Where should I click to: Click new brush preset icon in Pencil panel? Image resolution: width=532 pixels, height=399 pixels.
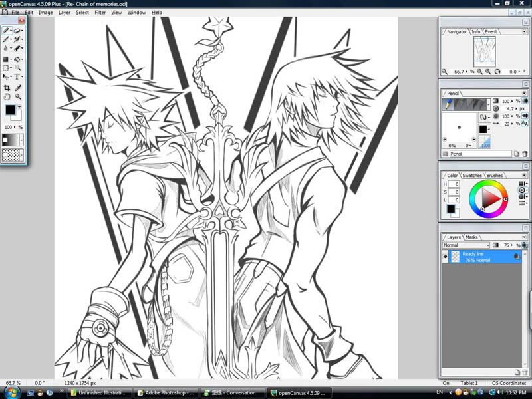tap(517, 154)
